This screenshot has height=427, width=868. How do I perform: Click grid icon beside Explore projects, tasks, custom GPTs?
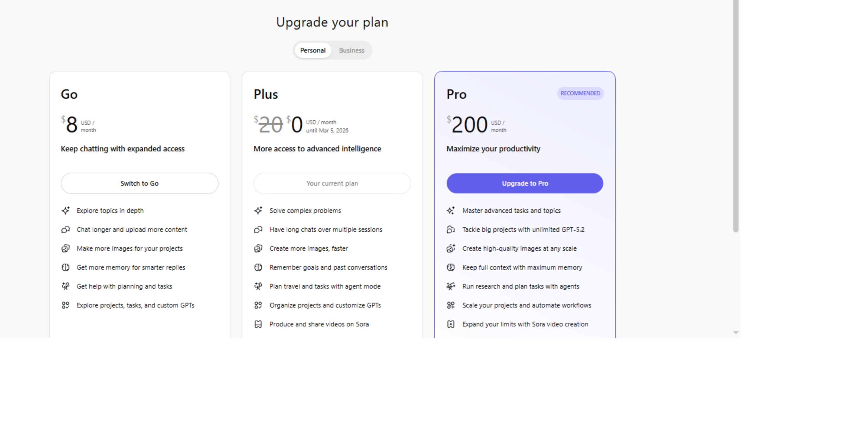coord(65,305)
